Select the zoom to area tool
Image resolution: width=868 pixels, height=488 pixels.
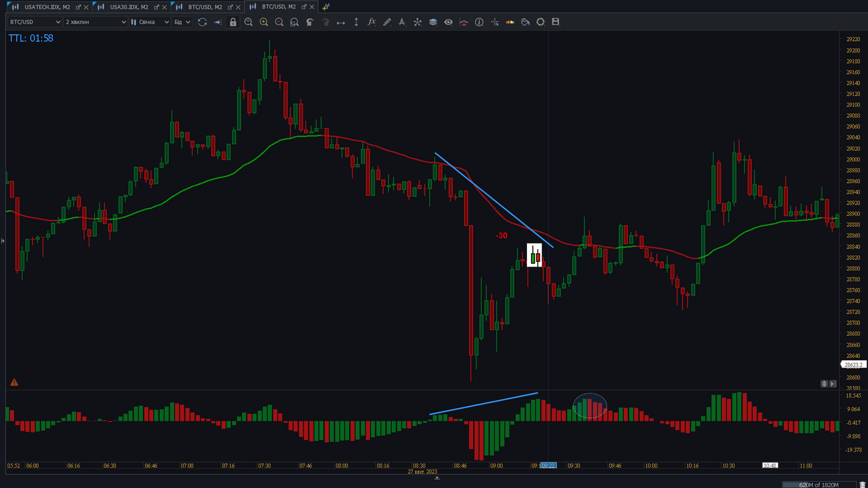[294, 22]
